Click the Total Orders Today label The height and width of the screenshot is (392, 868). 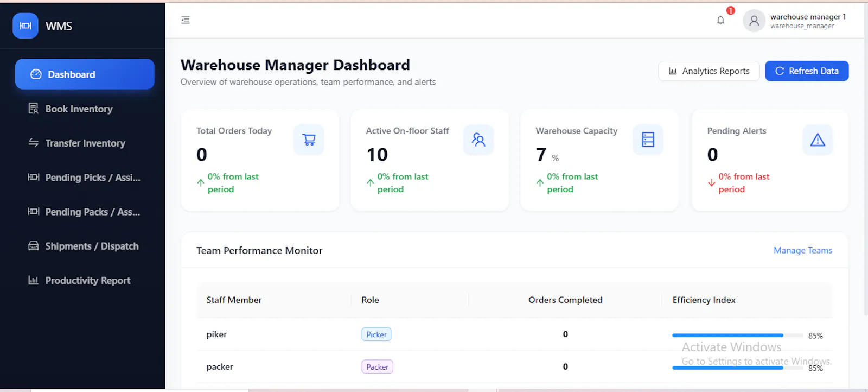[234, 131]
